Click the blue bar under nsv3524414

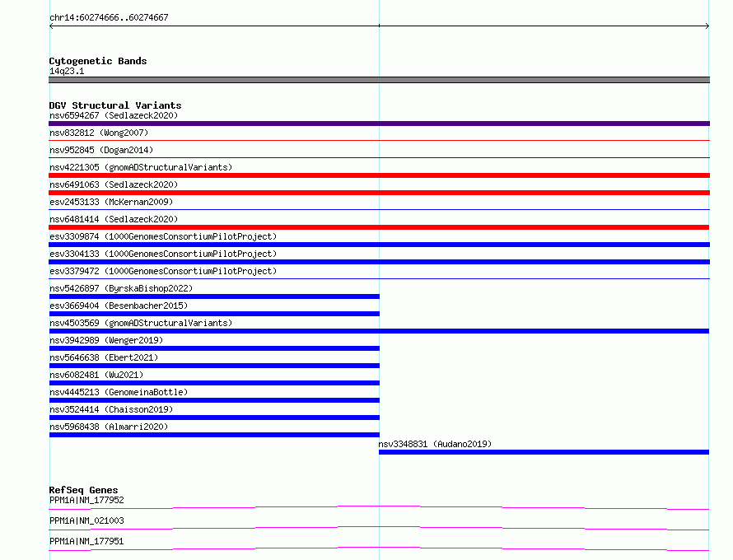(214, 418)
